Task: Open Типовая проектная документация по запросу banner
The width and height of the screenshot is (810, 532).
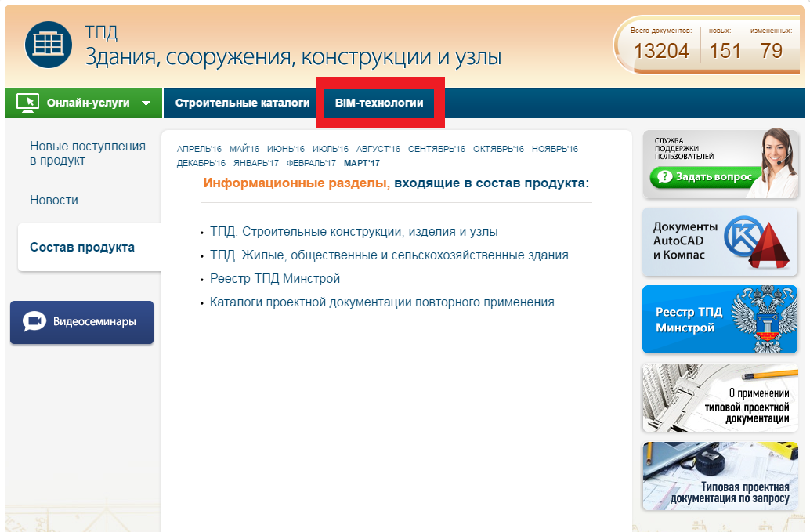Action: 720,476
